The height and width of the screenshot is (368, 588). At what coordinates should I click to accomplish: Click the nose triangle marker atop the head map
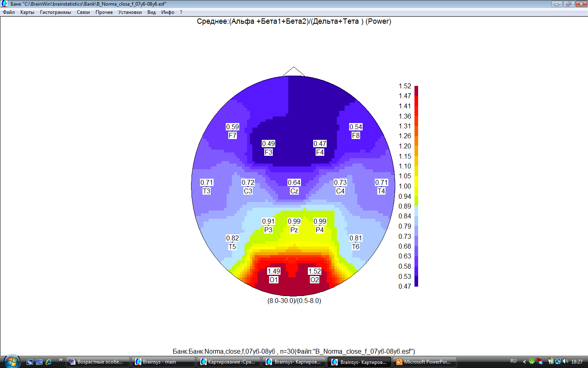point(294,72)
